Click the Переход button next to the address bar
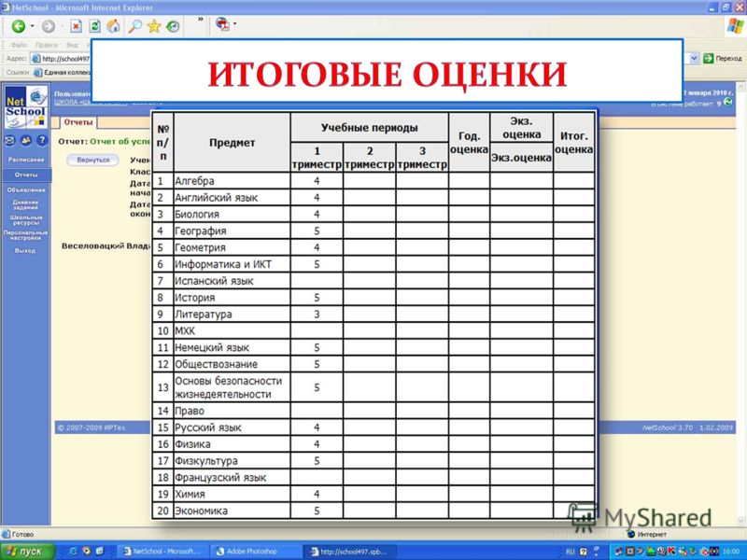This screenshot has width=747, height=560. 723,59
